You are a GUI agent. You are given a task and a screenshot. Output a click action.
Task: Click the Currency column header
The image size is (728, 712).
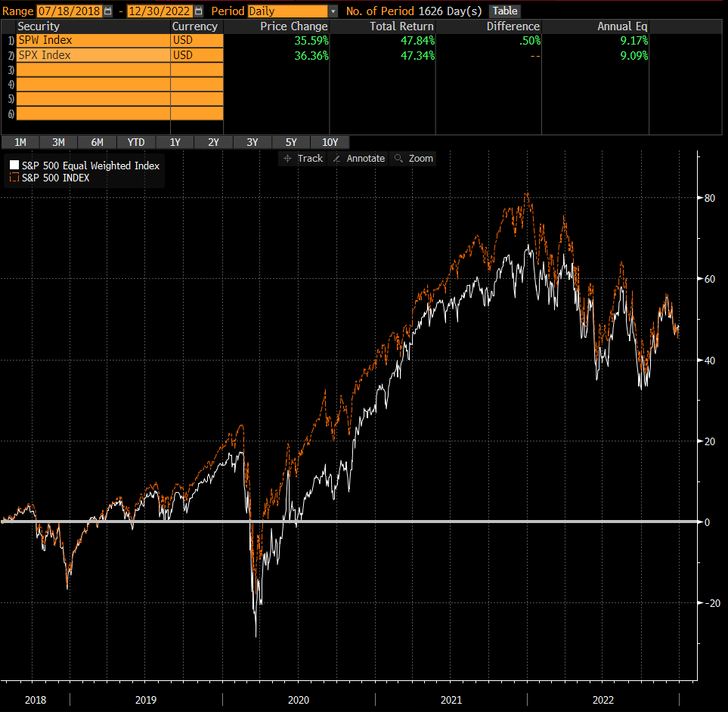pyautogui.click(x=195, y=26)
